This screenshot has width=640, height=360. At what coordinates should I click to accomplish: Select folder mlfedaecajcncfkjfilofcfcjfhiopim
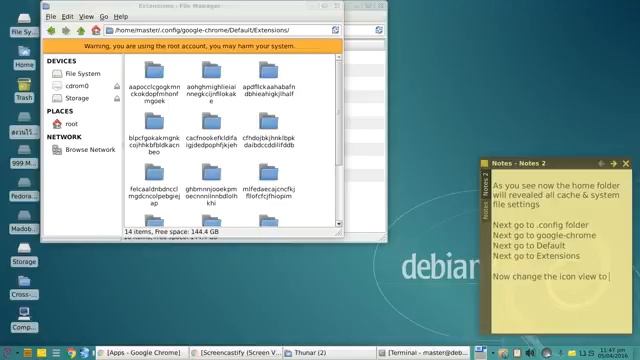pyautogui.click(x=269, y=181)
